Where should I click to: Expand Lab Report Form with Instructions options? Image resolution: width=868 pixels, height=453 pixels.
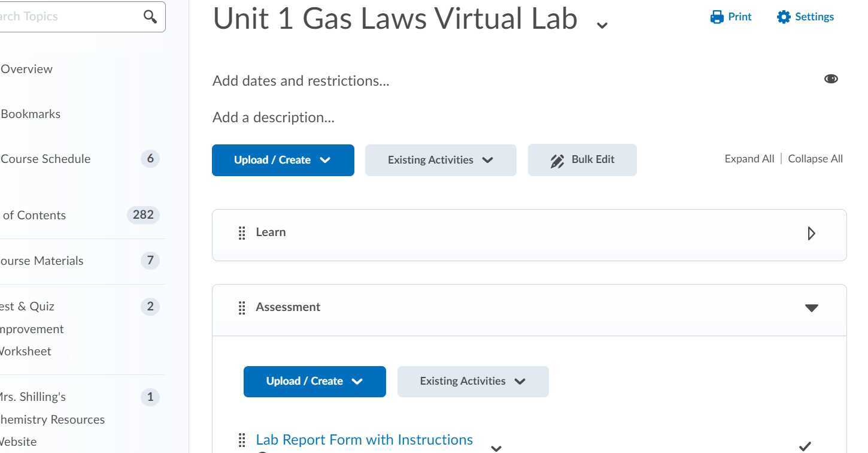click(x=496, y=448)
